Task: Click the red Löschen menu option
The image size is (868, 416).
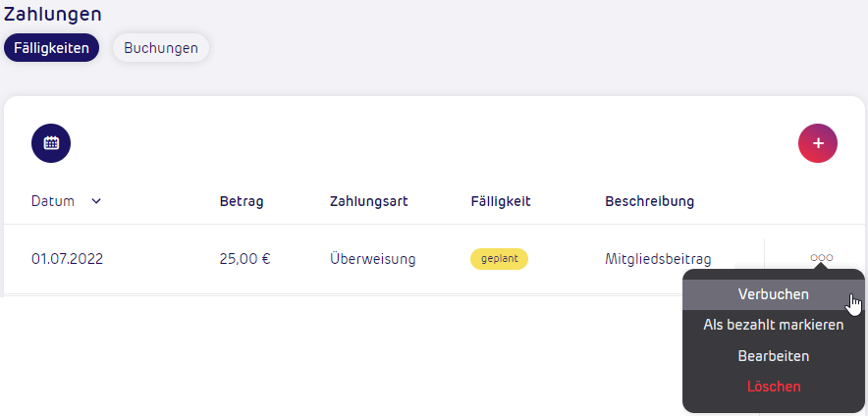Action: point(773,387)
